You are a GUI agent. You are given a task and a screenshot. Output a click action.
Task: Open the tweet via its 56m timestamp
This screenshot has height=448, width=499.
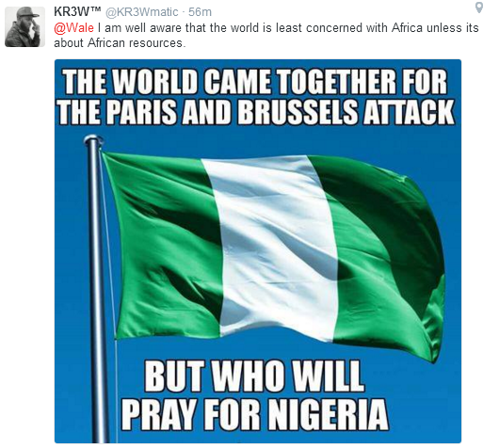200,12
